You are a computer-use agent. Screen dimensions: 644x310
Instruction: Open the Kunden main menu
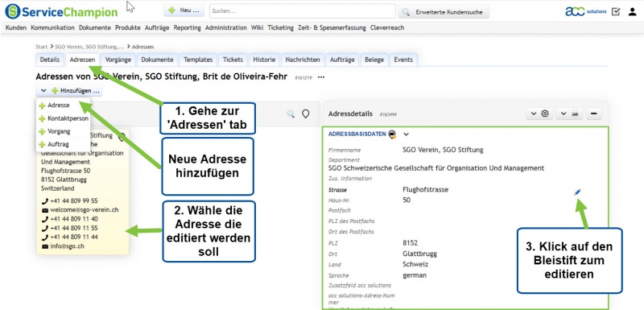16,28
